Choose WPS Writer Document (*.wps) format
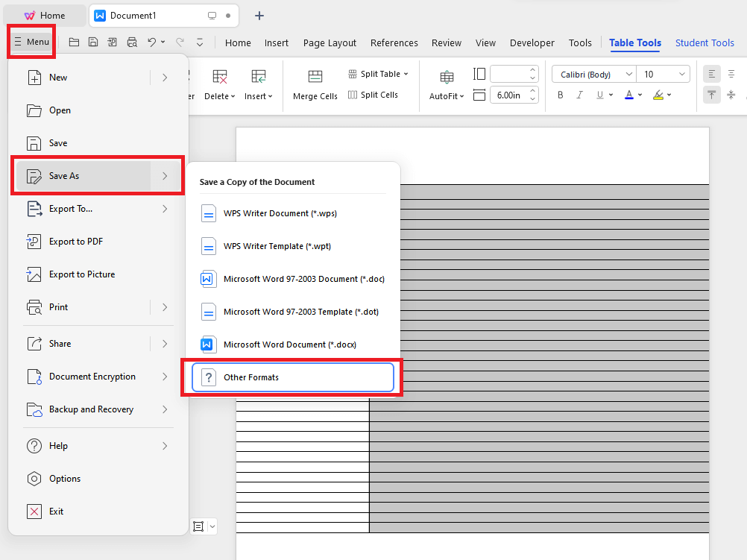This screenshot has width=747, height=560. [x=292, y=213]
